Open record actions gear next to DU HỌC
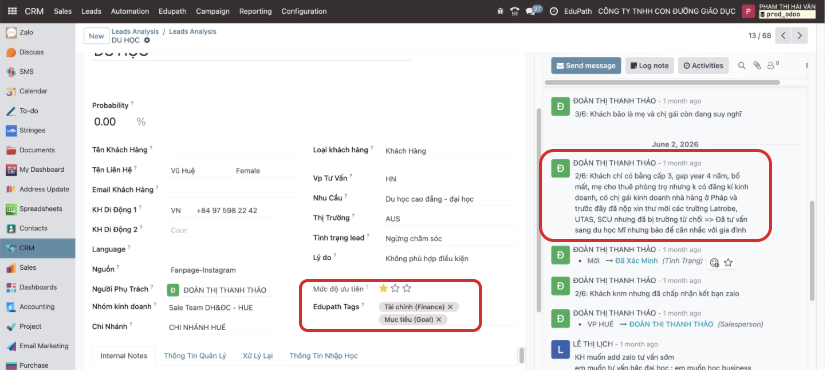This screenshot has height=370, width=825. (x=147, y=41)
